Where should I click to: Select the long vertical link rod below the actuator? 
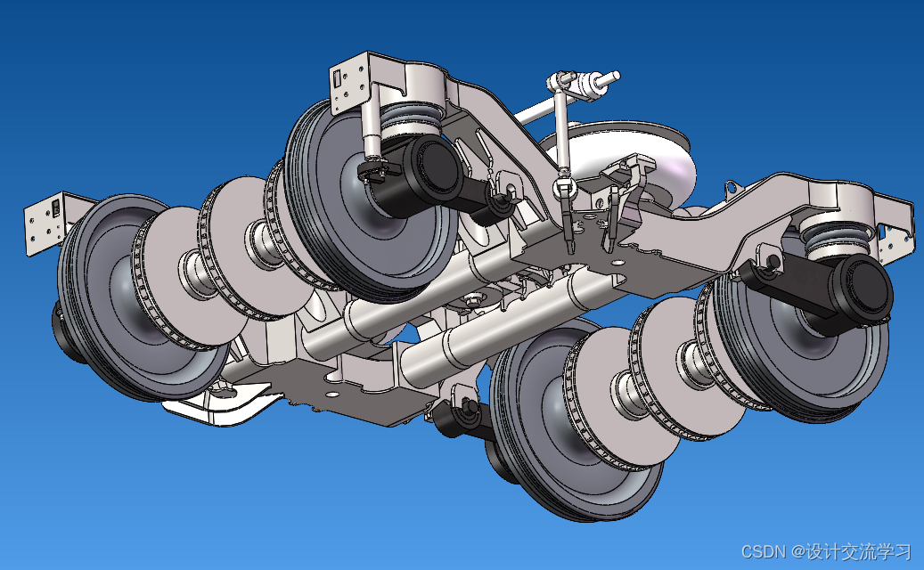pos(562,131)
